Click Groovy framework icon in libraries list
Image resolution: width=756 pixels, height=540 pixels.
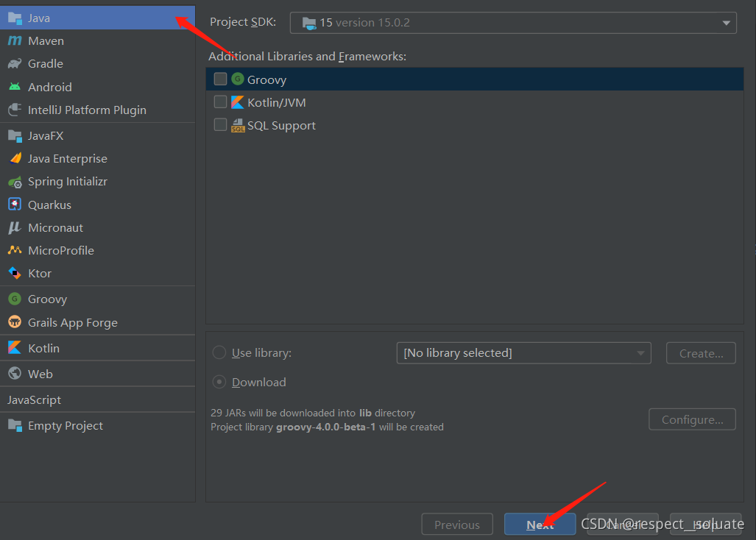[238, 79]
